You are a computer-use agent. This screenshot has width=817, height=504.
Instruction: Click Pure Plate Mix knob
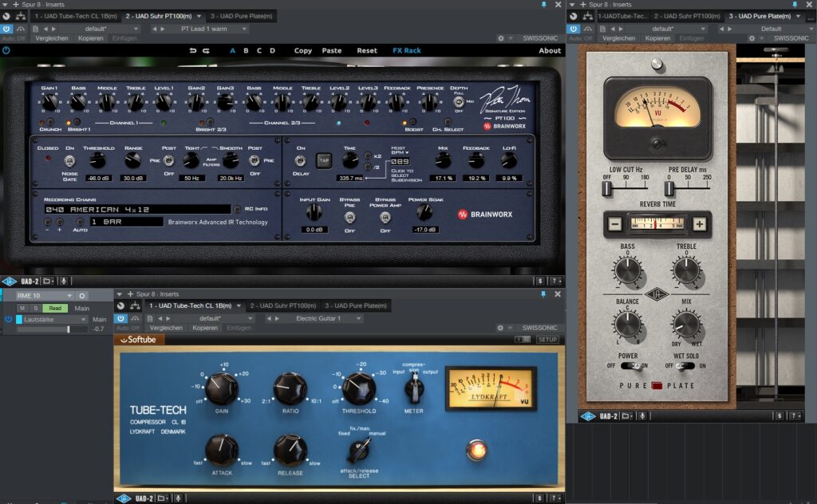click(x=686, y=325)
